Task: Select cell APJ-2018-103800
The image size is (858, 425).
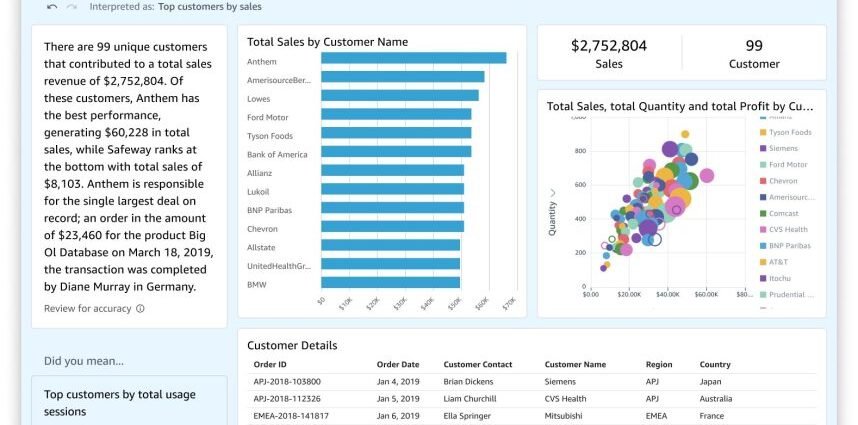Action: (x=287, y=381)
